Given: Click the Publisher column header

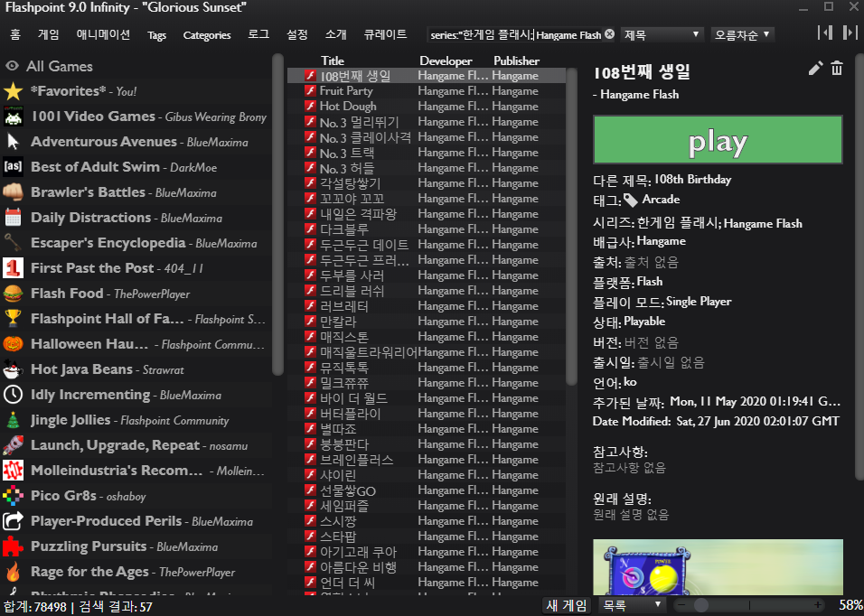Looking at the screenshot, I should (x=516, y=61).
